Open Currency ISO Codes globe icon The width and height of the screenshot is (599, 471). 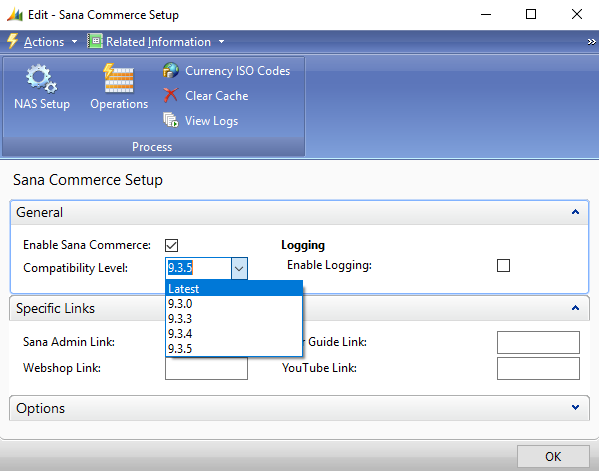(171, 70)
